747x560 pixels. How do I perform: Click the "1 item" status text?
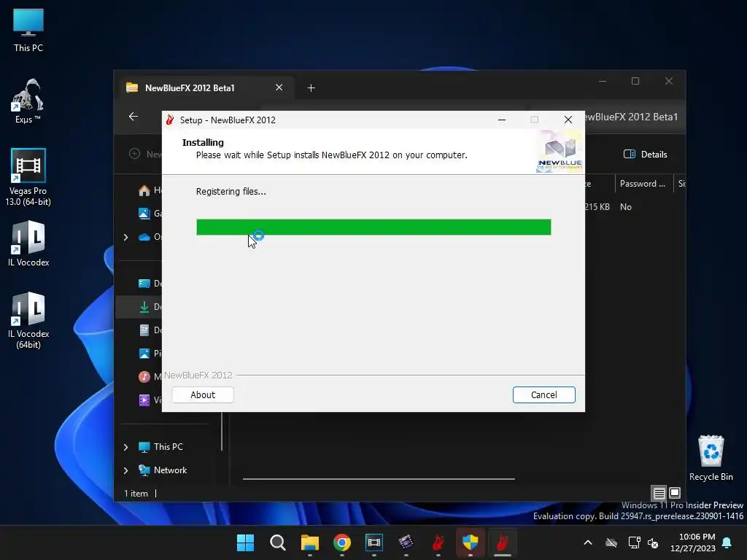click(x=136, y=494)
